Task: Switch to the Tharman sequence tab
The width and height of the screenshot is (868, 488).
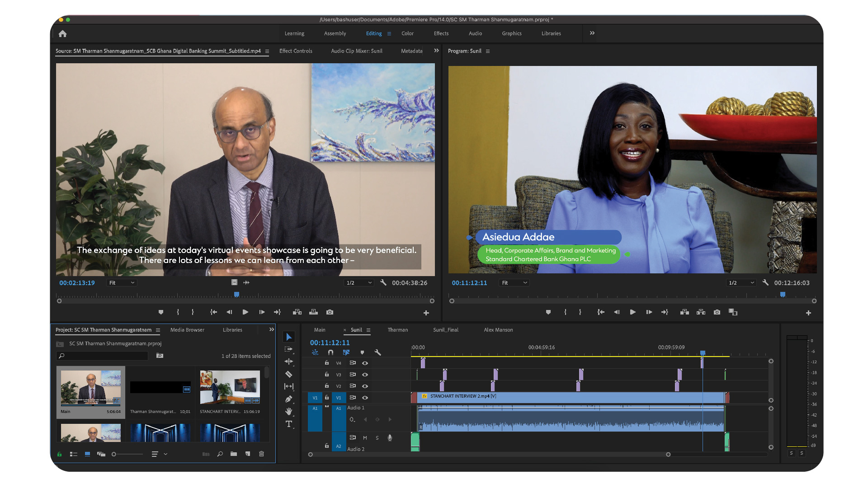Action: click(398, 330)
